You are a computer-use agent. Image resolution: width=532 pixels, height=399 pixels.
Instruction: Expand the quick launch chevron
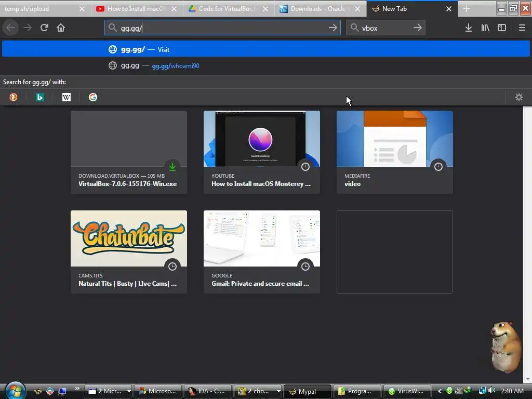point(77,389)
